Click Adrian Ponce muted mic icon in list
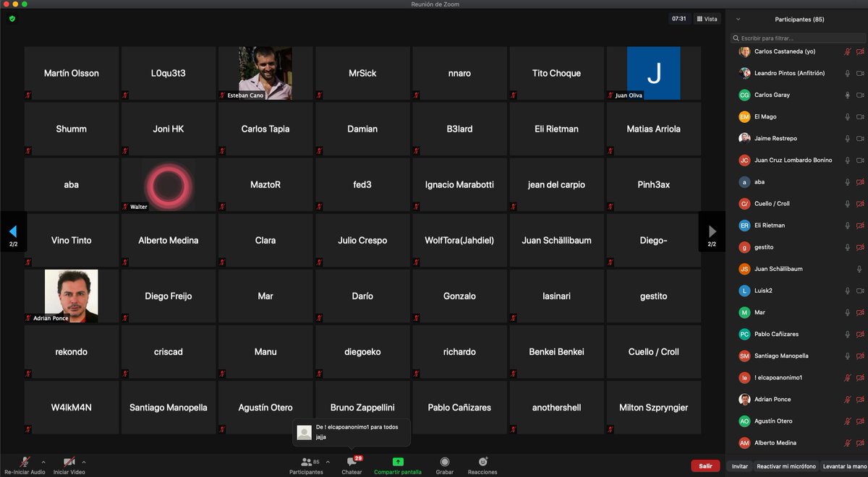 coord(847,399)
